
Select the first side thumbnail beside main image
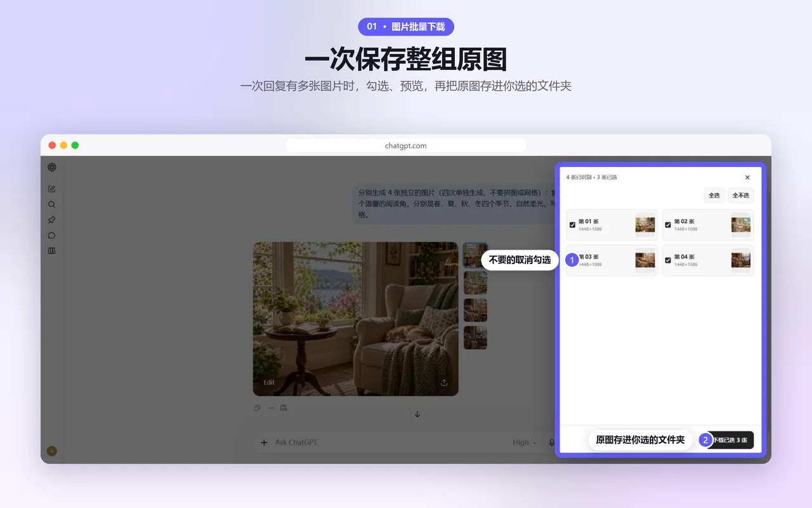475,255
